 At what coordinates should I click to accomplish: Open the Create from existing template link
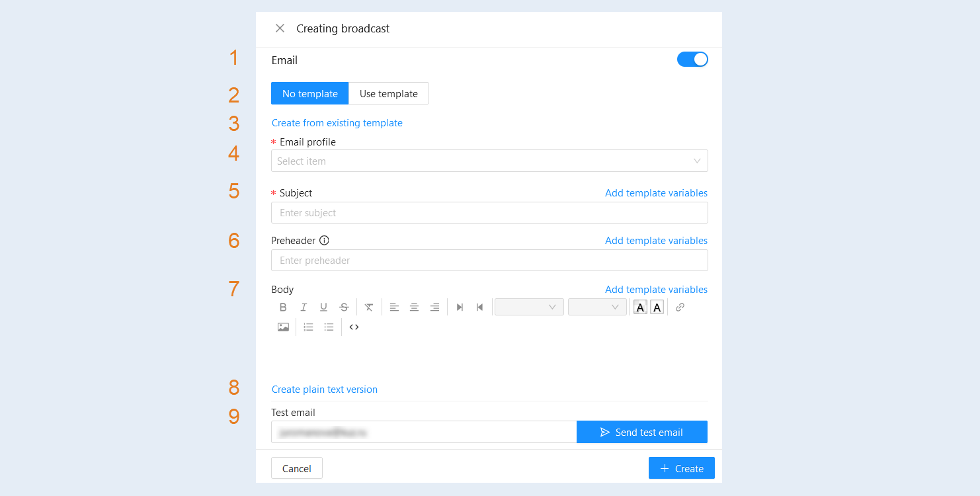click(x=337, y=123)
